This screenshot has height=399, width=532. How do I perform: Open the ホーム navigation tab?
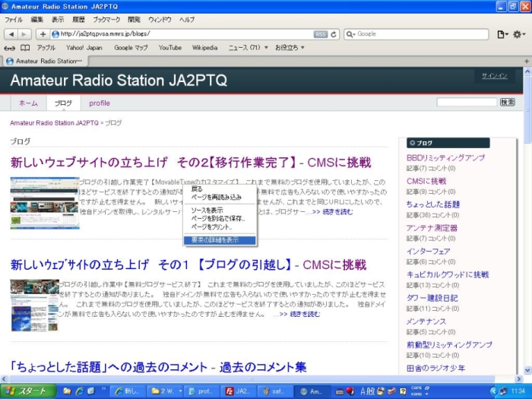tap(28, 103)
